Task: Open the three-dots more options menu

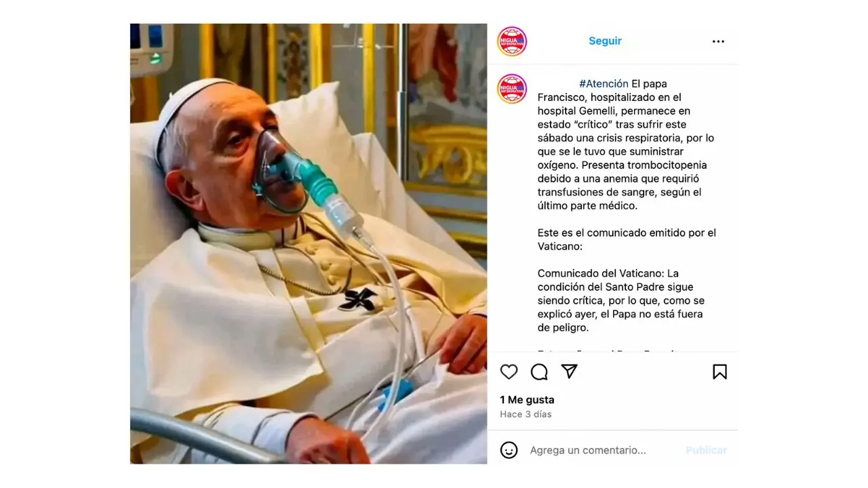Action: 718,41
